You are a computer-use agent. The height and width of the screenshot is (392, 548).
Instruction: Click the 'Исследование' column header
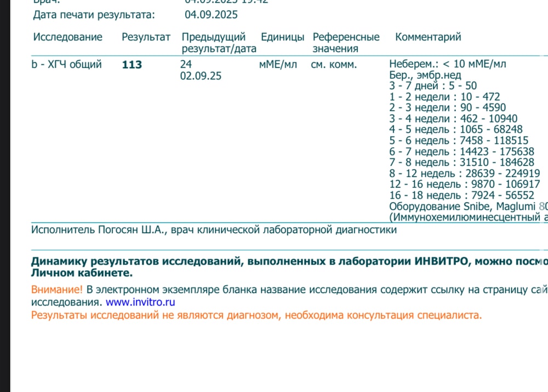pos(67,37)
